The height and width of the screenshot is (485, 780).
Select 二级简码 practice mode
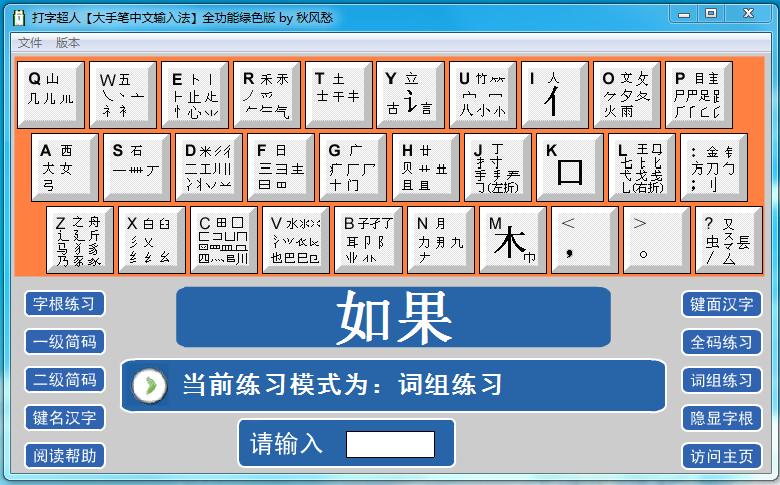coord(65,380)
